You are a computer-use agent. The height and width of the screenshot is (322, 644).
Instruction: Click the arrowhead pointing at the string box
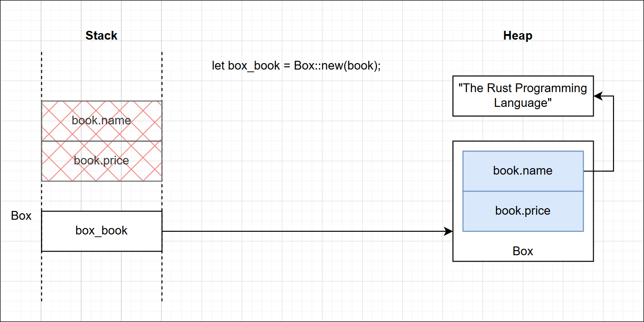point(598,96)
